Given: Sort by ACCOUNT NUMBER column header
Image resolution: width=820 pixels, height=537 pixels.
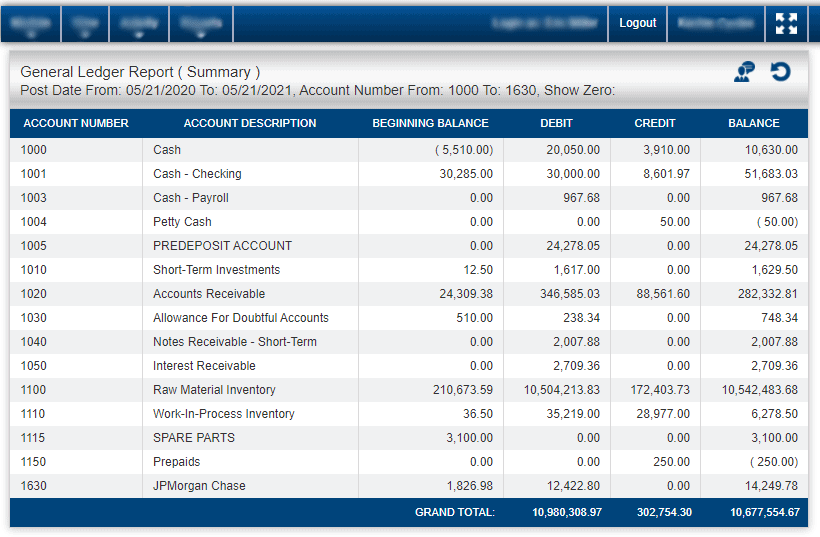Looking at the screenshot, I should (76, 123).
